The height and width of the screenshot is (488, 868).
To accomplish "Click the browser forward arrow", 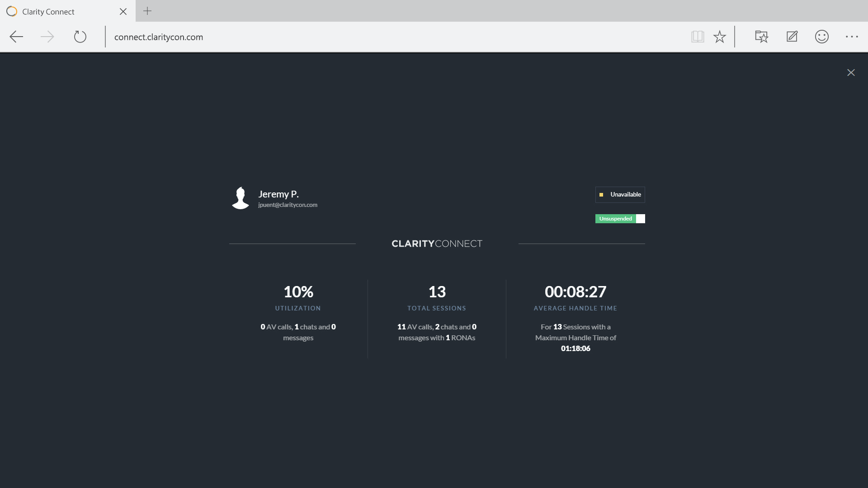I will [x=47, y=37].
